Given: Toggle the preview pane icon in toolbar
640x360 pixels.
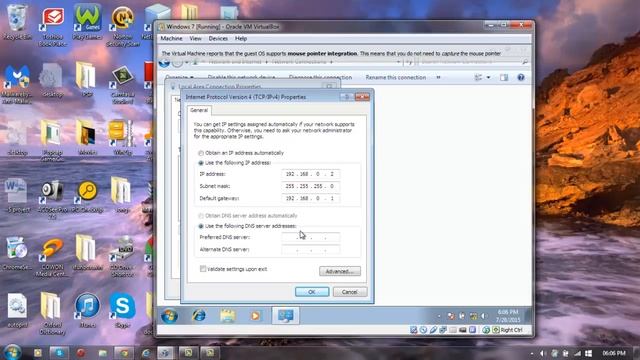Looking at the screenshot, I should (504, 77).
